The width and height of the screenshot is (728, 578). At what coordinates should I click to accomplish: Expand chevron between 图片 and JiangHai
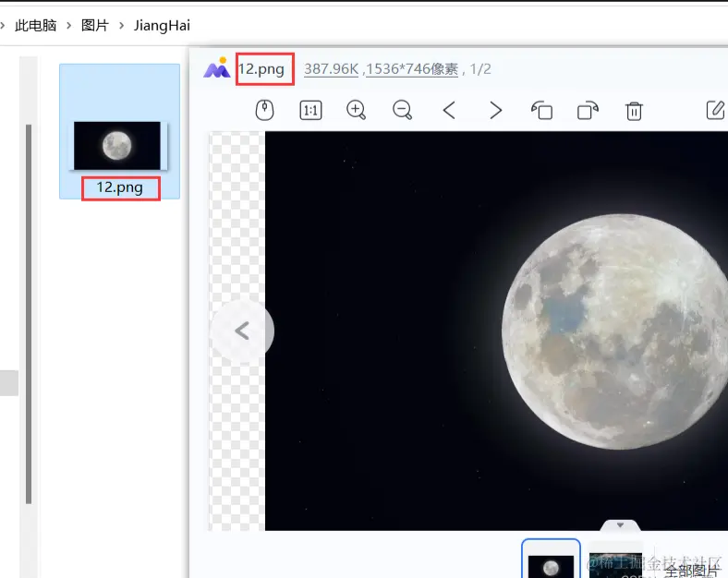122,25
